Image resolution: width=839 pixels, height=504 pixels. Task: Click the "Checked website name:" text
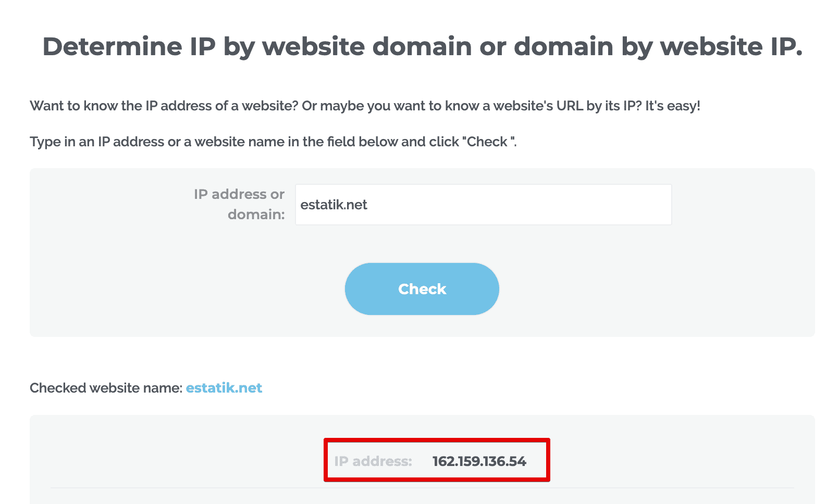pos(104,388)
